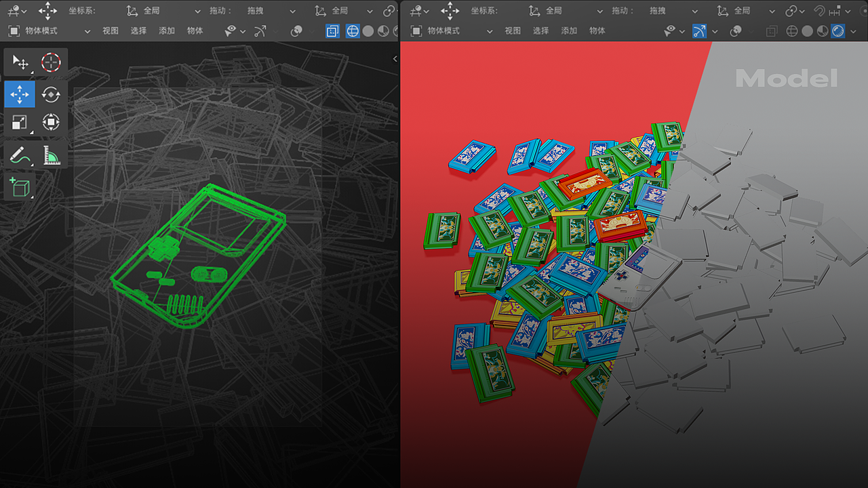Select the Add Cube tool
Screen dimensions: 868x488
(20, 186)
